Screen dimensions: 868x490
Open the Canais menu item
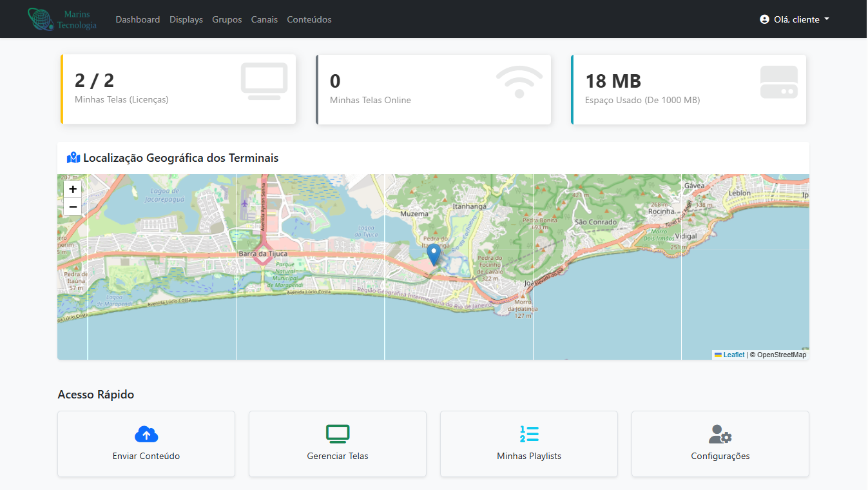(x=264, y=19)
